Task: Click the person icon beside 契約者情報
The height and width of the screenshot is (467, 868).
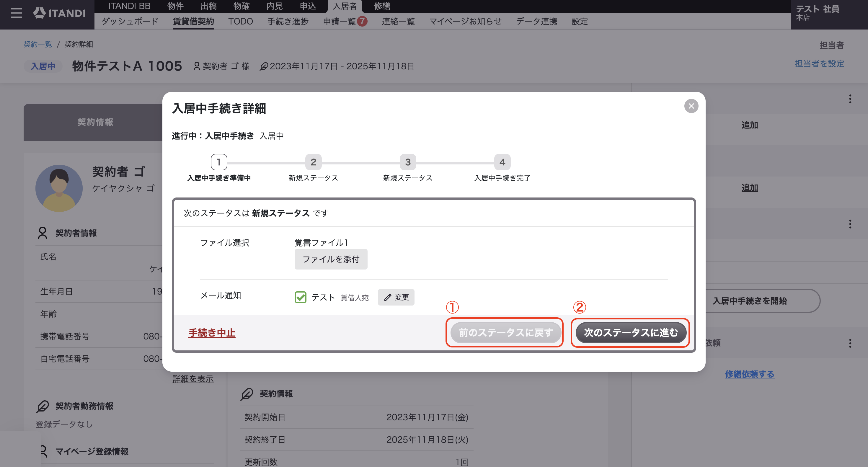Action: (43, 233)
